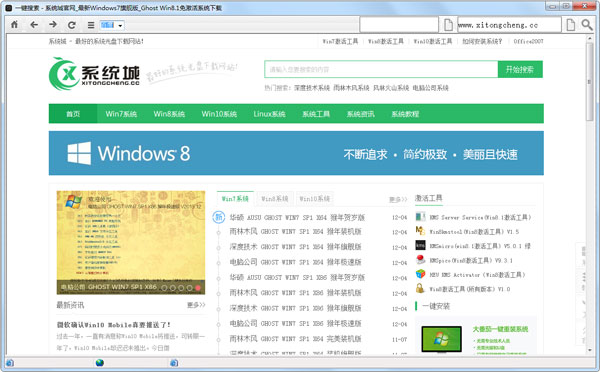Open 雨林木风 GHOST WIN7 SP1 X64 完美装机版
The width and height of the screenshot is (600, 372).
(295, 339)
